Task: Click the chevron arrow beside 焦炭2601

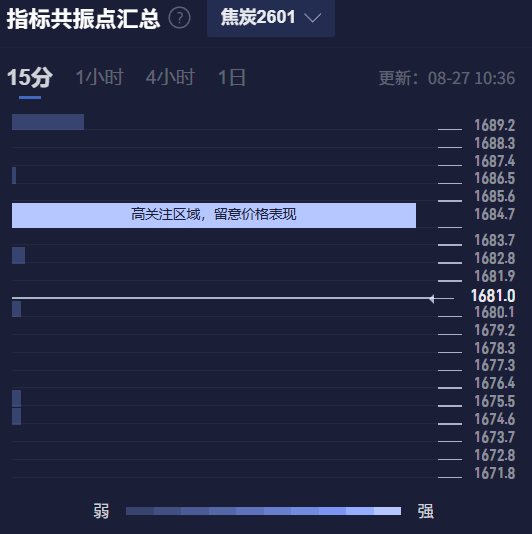Action: pyautogui.click(x=312, y=18)
